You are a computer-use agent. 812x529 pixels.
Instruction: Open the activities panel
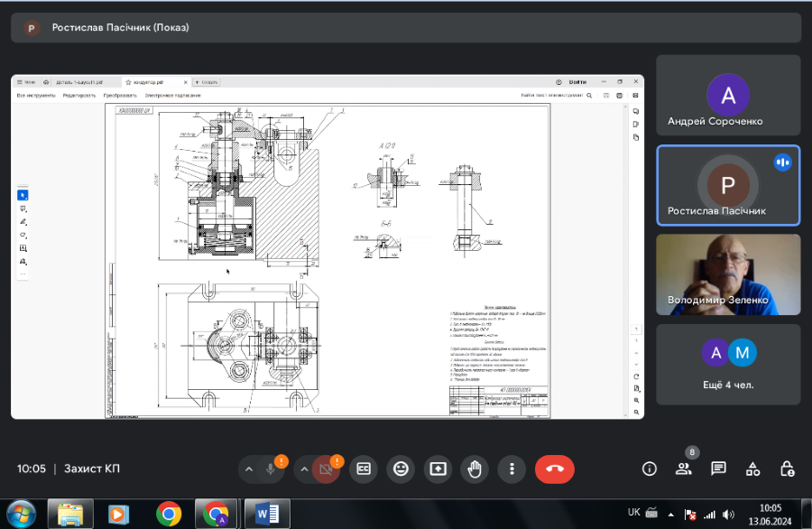click(752, 469)
